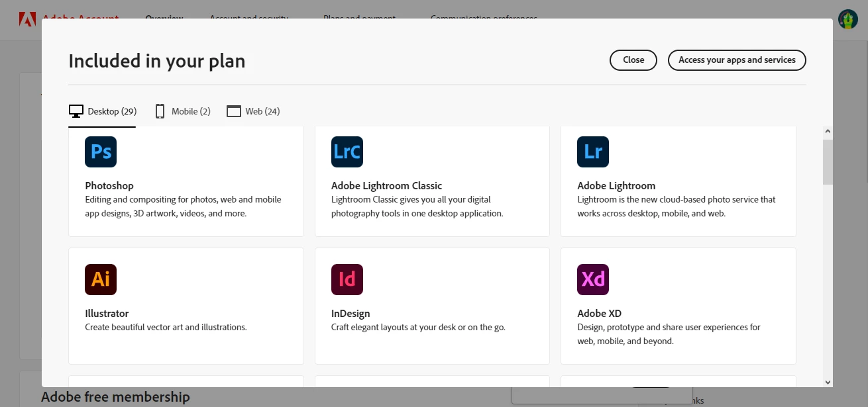Viewport: 868px width, 407px height.
Task: Click the mobile phone icon in tabs
Action: click(x=160, y=111)
